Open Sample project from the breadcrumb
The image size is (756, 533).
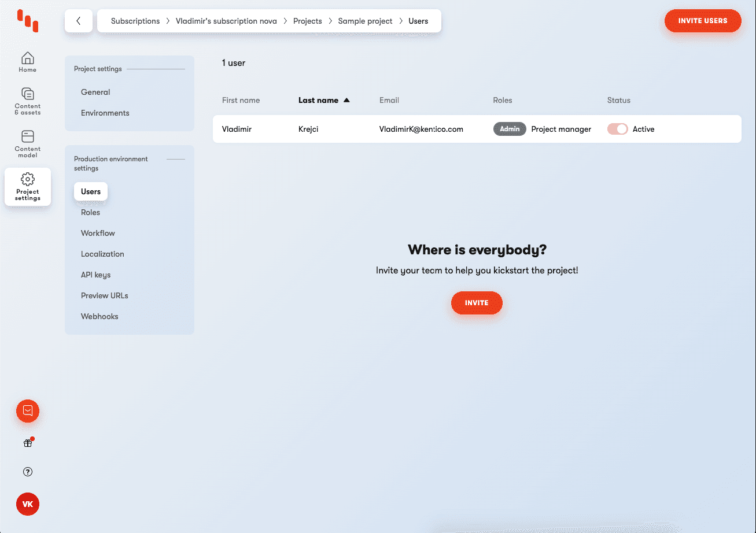click(365, 20)
